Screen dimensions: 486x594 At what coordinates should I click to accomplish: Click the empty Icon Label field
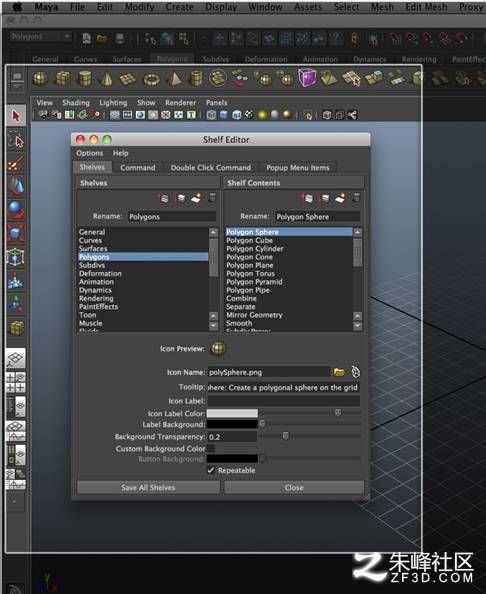tap(283, 401)
